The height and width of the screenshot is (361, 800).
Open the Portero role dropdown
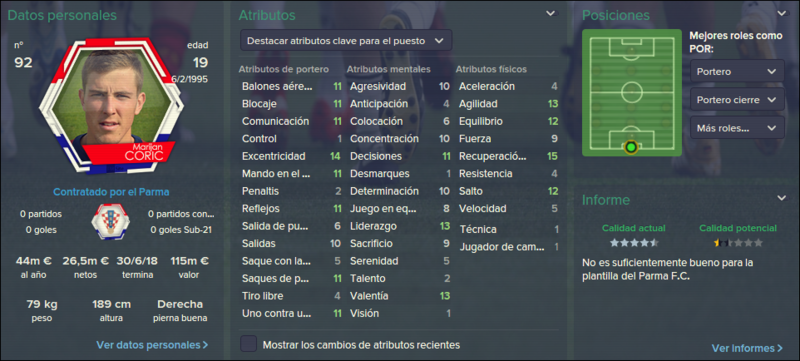click(x=737, y=72)
